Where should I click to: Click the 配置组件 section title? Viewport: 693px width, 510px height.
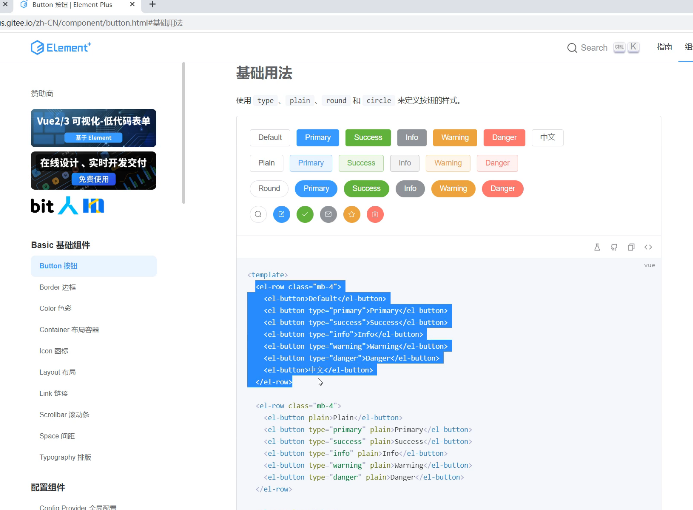48,487
